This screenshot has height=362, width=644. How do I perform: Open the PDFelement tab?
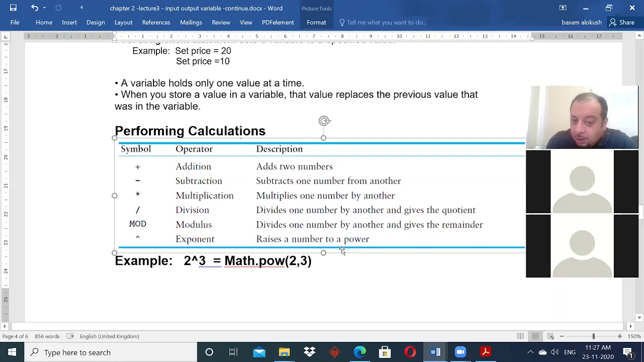click(x=278, y=22)
